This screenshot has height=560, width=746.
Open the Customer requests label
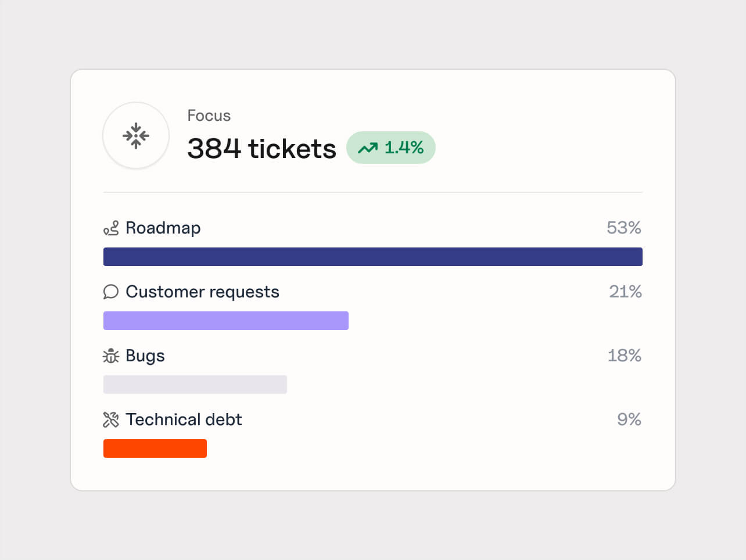(x=202, y=292)
